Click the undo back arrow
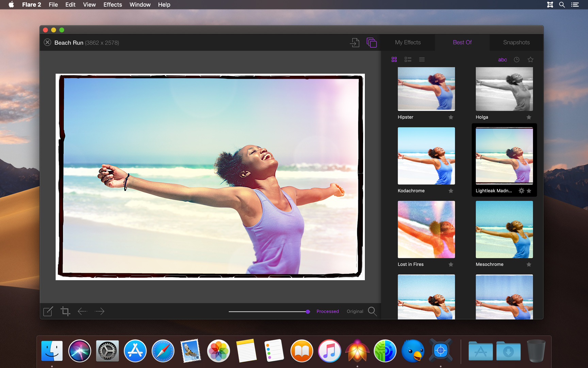The image size is (588, 368). coord(82,311)
